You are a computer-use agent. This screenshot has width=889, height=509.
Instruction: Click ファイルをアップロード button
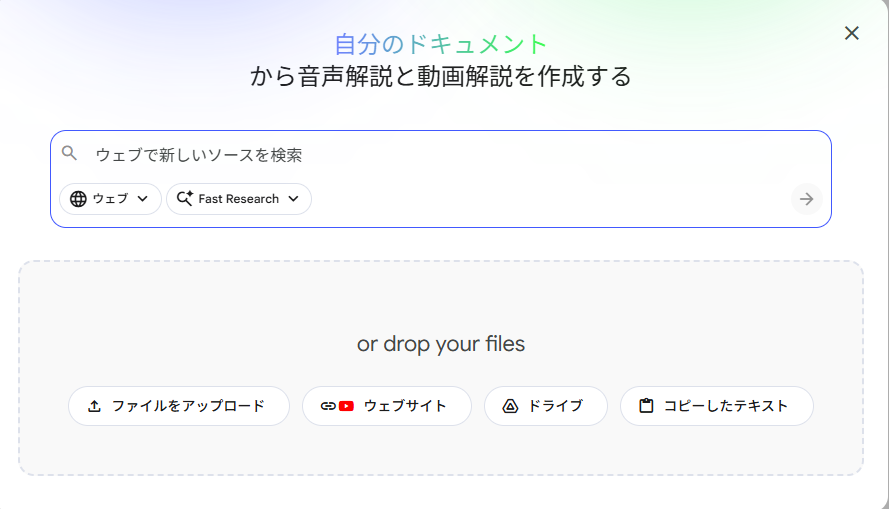[x=179, y=406]
